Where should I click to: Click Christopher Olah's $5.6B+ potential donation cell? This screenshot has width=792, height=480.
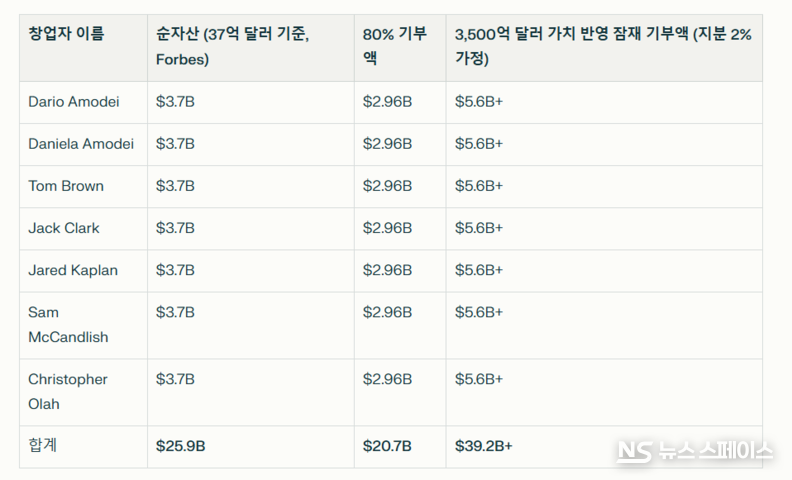click(x=479, y=379)
